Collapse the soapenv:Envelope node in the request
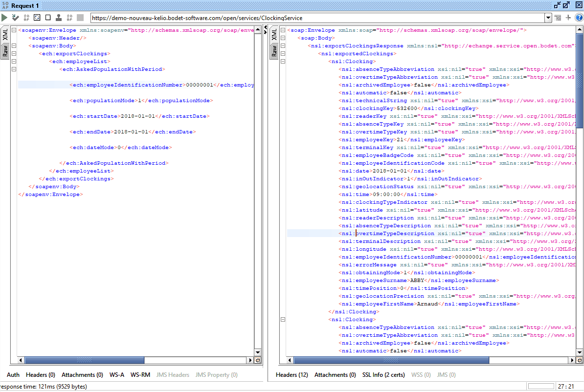The image size is (584, 392). [14, 30]
